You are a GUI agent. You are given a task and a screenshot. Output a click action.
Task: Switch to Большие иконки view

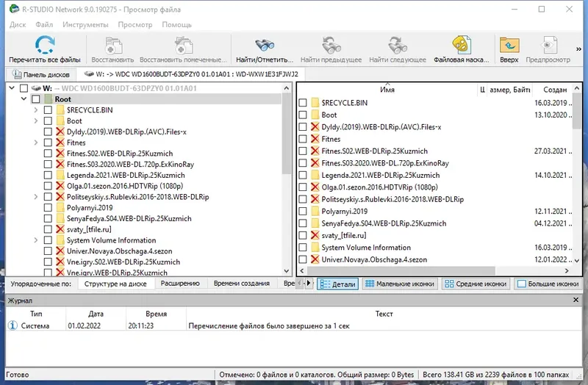pos(548,284)
